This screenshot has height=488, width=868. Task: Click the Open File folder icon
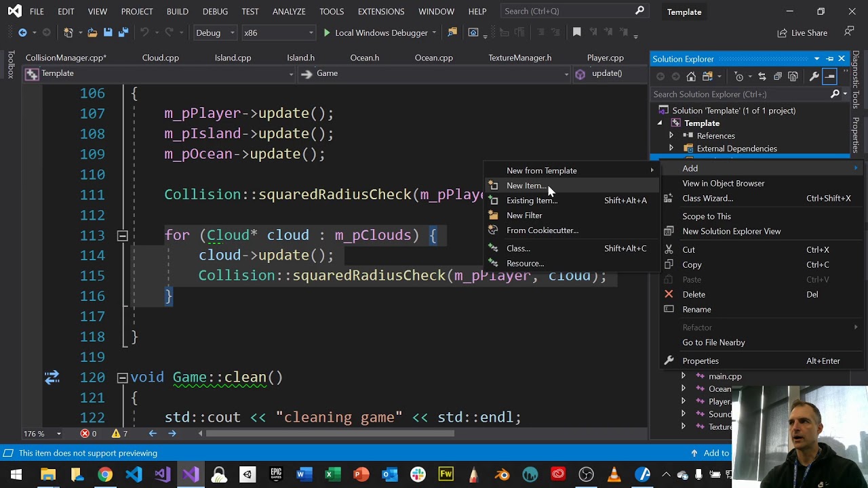92,33
